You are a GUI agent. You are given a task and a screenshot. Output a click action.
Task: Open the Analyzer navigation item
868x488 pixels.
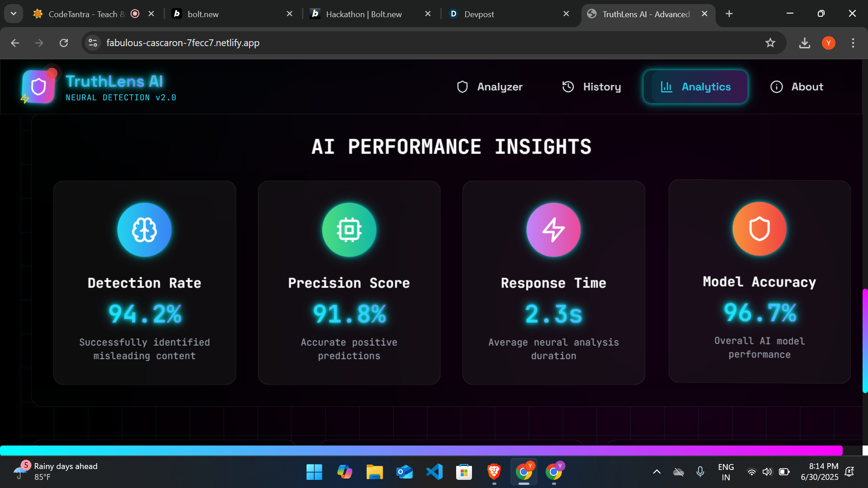[x=490, y=87]
